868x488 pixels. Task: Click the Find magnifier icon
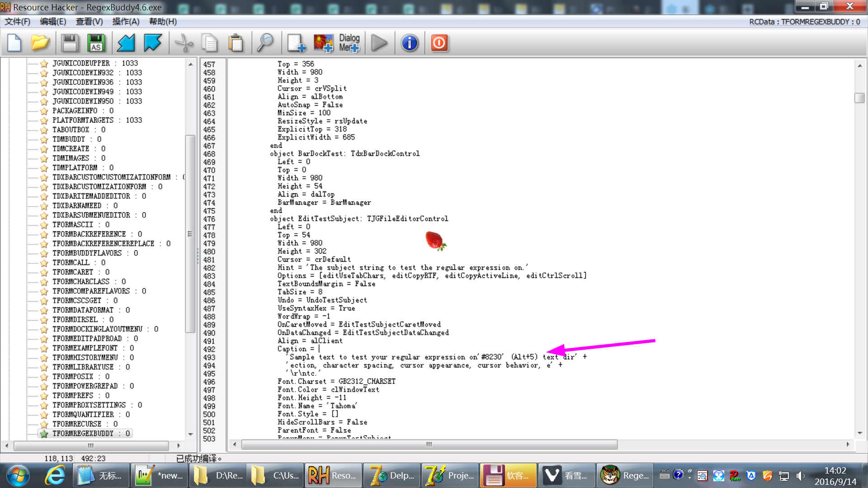click(265, 43)
